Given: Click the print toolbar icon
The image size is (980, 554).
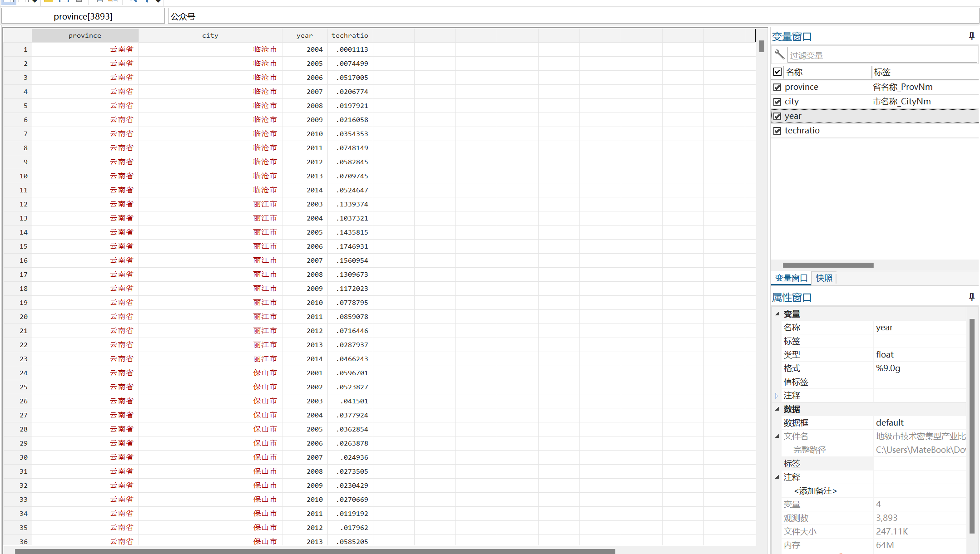Looking at the screenshot, I should click(79, 1).
